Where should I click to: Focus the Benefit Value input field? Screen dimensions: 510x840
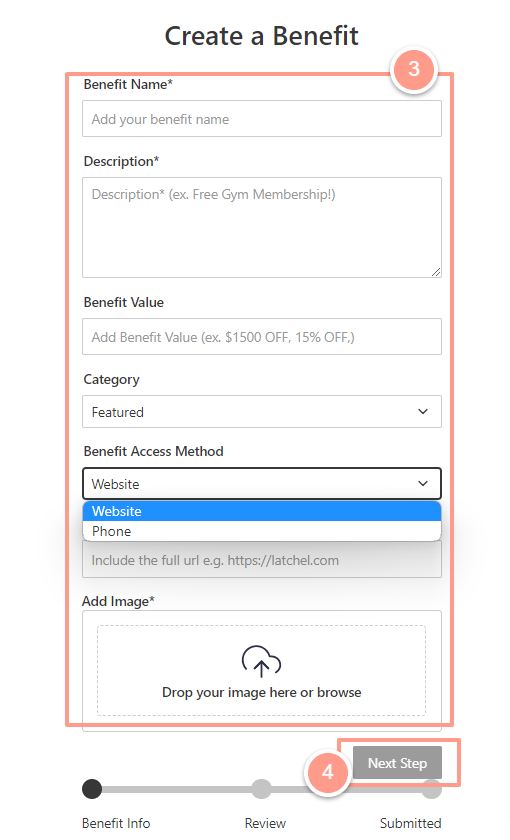click(x=261, y=336)
